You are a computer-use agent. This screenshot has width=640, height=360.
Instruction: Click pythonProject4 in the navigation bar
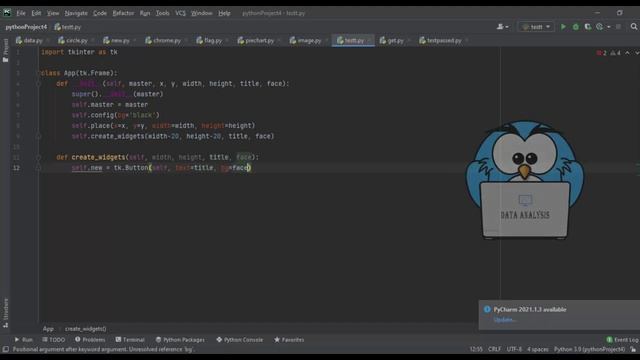[26, 27]
